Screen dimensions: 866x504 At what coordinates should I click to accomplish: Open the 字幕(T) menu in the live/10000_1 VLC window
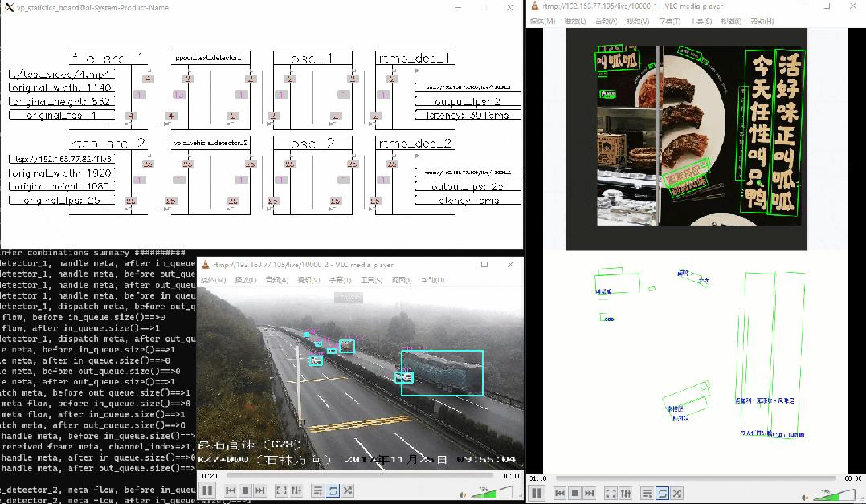pos(669,21)
